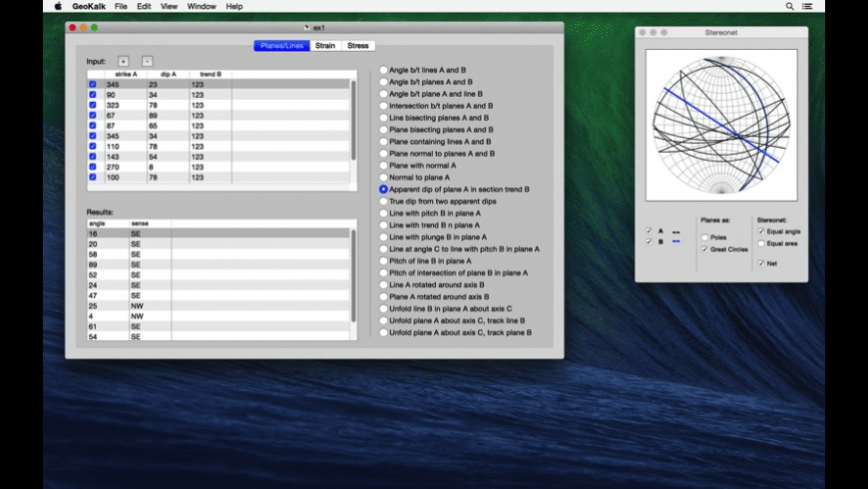Enable Poles checkbox in Stereonet

(704, 238)
